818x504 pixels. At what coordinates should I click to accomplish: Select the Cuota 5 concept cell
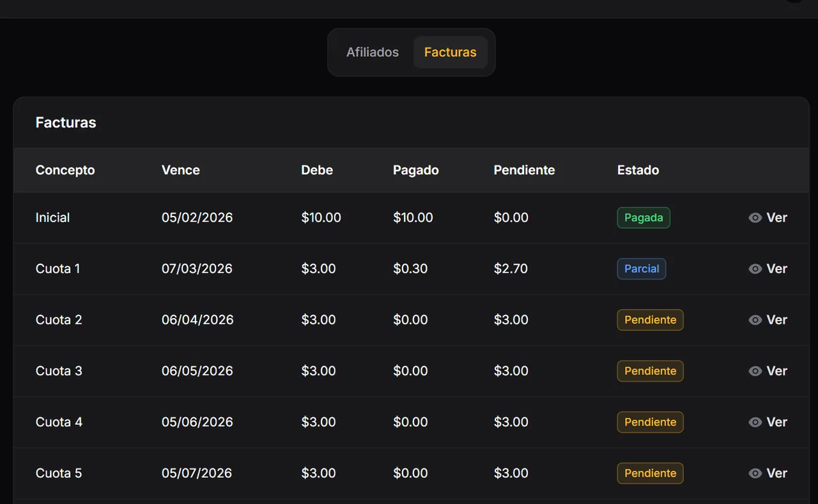coord(59,473)
